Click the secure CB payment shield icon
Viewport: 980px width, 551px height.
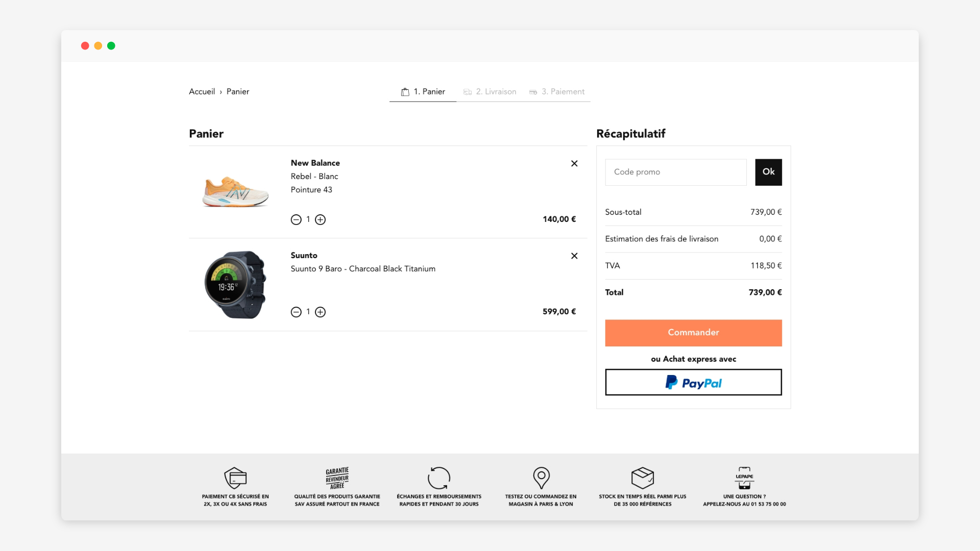point(235,478)
